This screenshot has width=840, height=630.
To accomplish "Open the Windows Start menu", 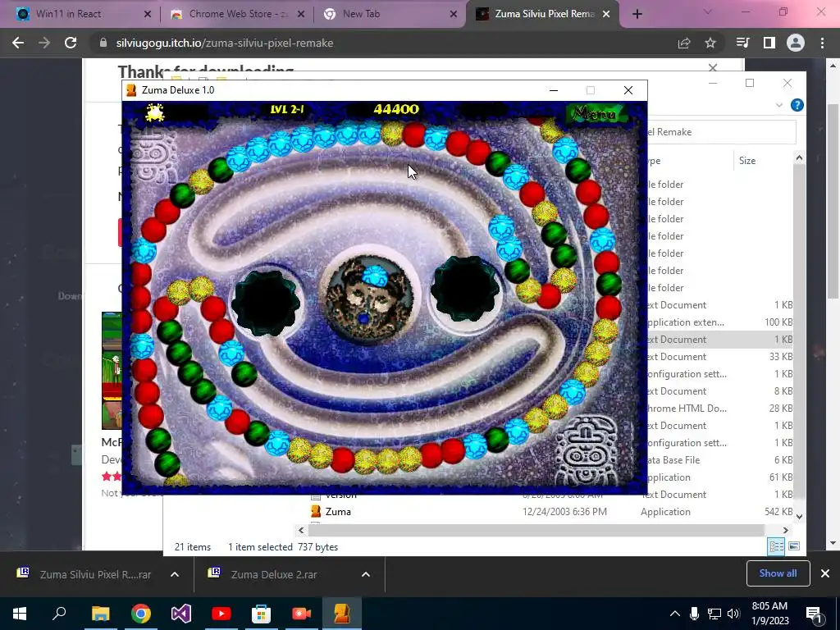I will pos(20,614).
